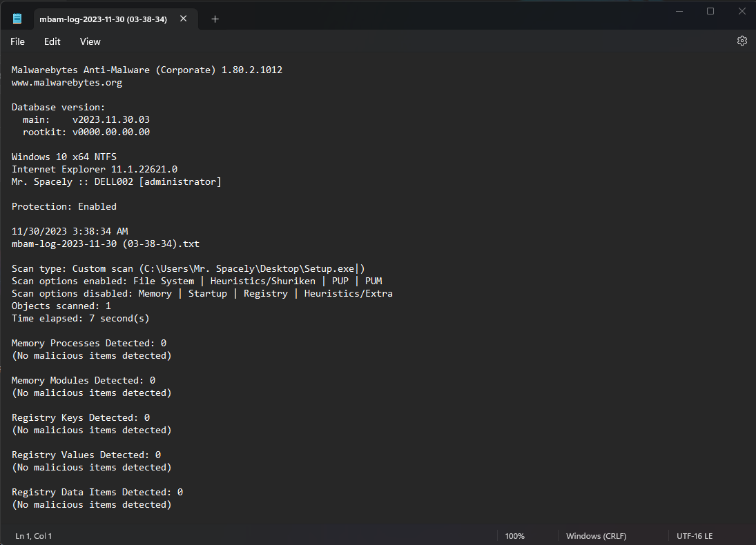Click the 100% zoom level indicator
Image resolution: width=756 pixels, height=545 pixels.
pyautogui.click(x=515, y=536)
